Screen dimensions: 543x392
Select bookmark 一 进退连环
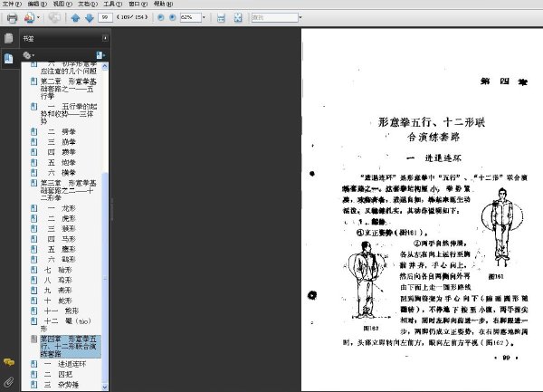coord(65,364)
